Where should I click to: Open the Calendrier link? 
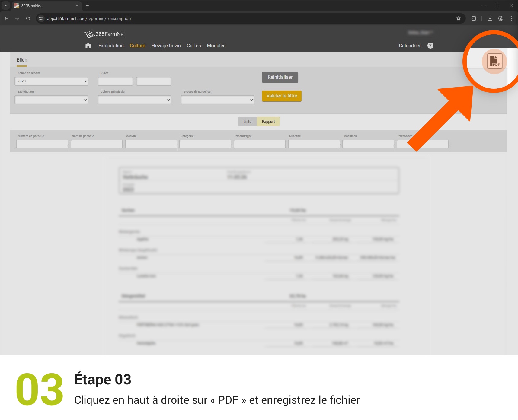point(409,46)
